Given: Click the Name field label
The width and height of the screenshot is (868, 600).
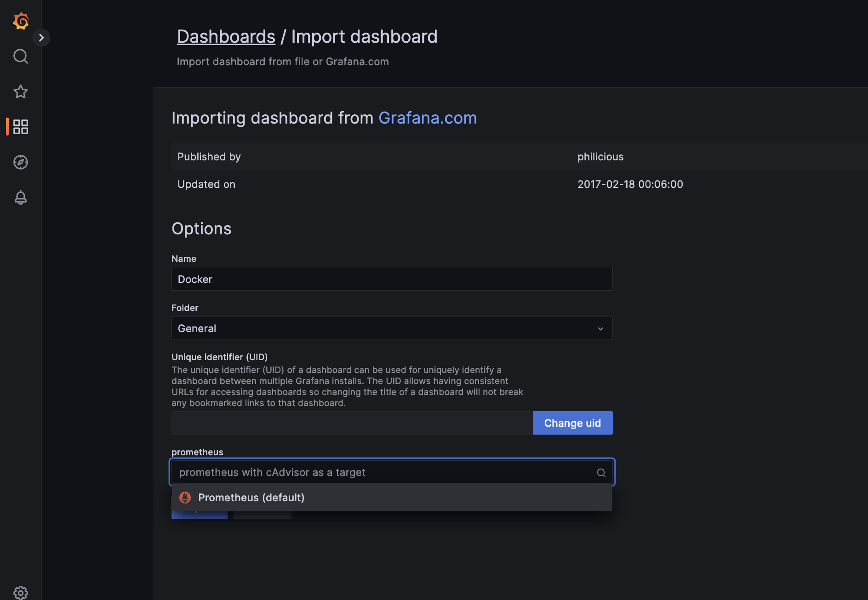Looking at the screenshot, I should 184,259.
